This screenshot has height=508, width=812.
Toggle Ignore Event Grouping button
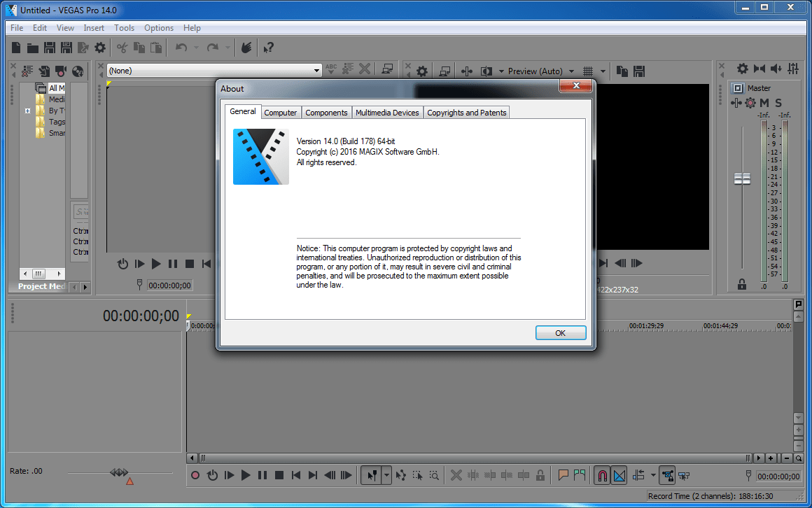click(x=684, y=475)
